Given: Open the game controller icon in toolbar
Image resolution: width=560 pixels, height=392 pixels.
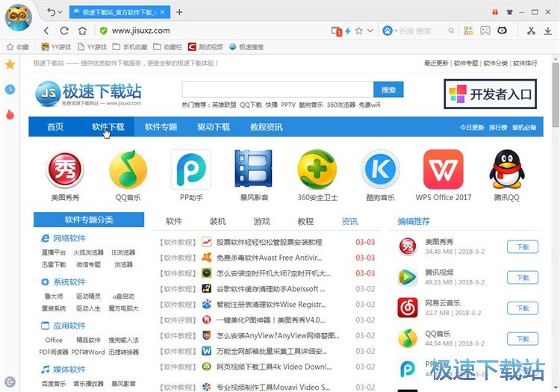Looking at the screenshot, I should coord(485,31).
